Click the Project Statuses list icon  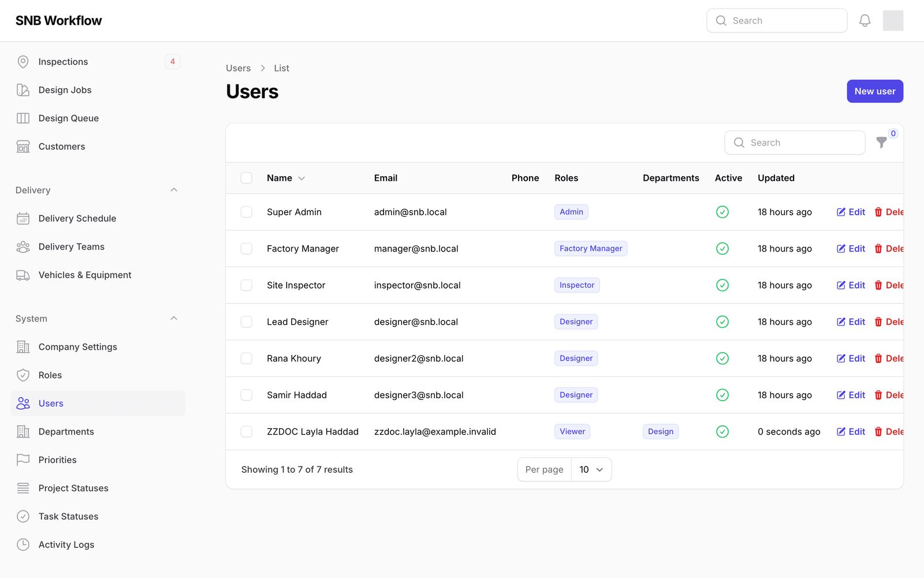coord(23,488)
